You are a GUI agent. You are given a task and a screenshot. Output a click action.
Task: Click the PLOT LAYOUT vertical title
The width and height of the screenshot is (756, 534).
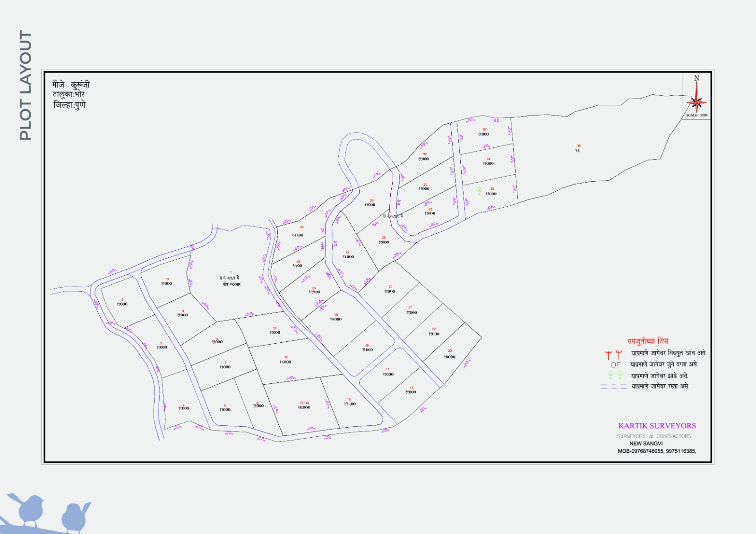[x=26, y=85]
